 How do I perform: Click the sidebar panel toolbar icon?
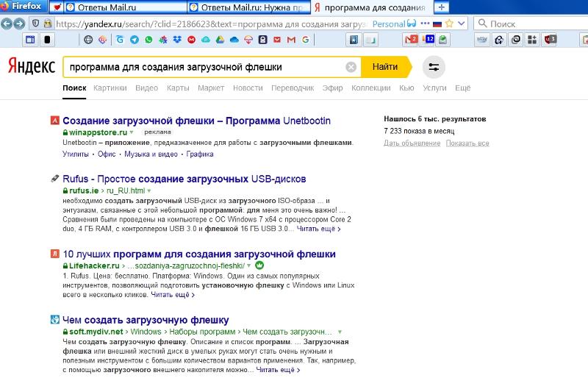coord(30,40)
